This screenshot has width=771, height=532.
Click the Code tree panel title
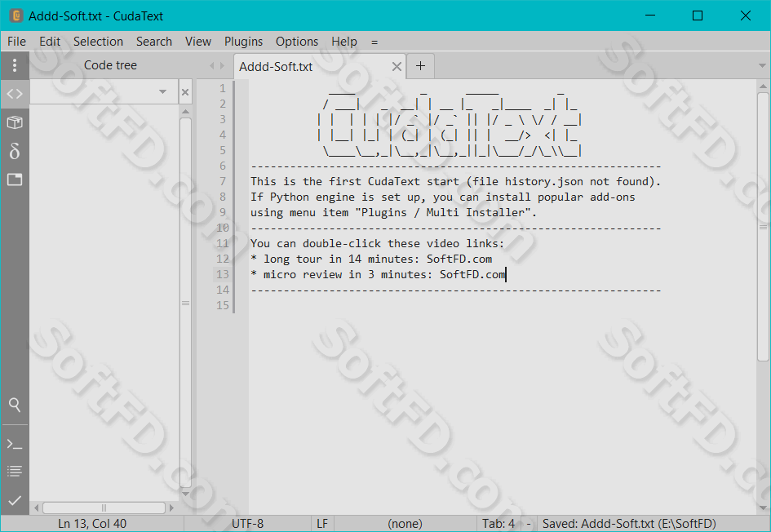click(111, 65)
